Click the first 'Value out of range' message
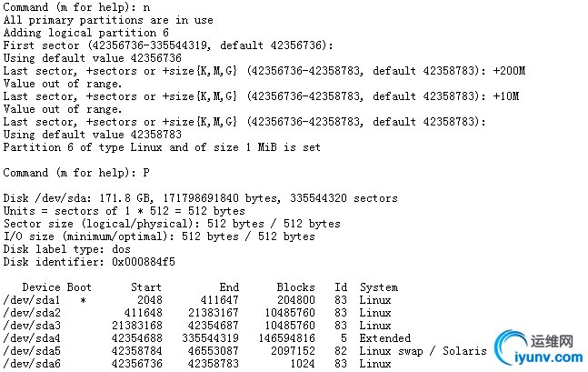This screenshot has height=372, width=588. click(63, 84)
